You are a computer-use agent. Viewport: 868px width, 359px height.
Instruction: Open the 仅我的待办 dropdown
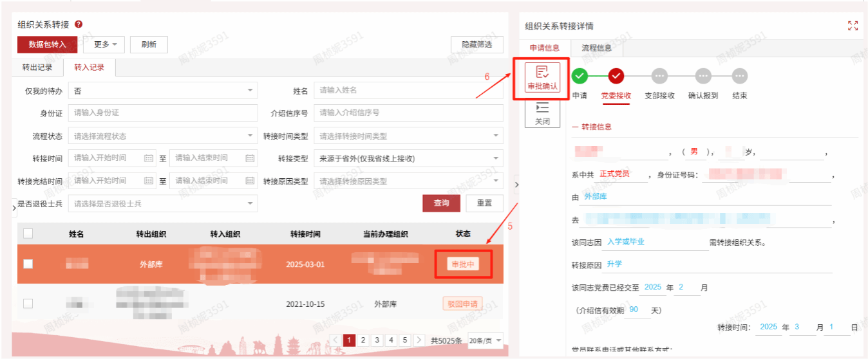(x=162, y=91)
